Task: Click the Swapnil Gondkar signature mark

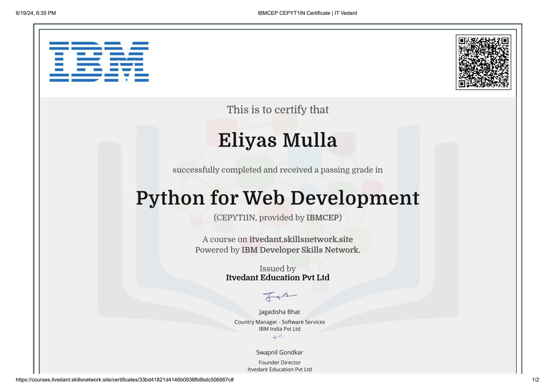Action: coord(277,337)
